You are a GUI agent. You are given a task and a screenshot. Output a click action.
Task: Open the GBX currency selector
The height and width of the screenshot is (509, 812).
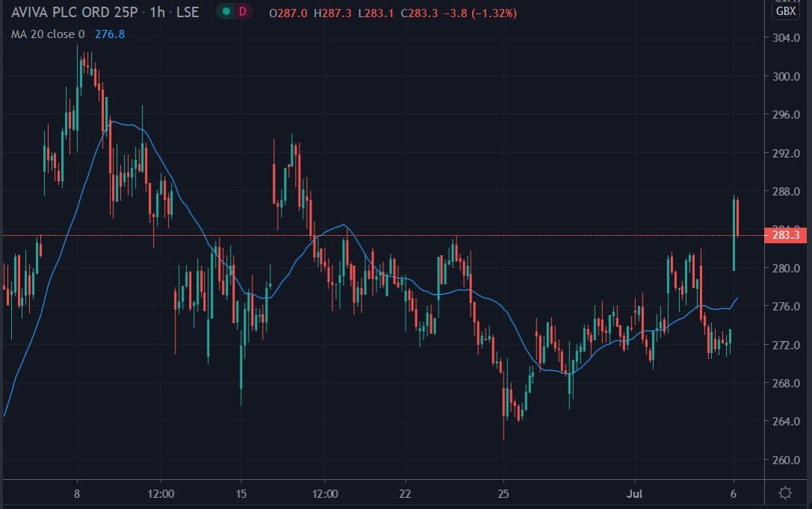(x=786, y=11)
